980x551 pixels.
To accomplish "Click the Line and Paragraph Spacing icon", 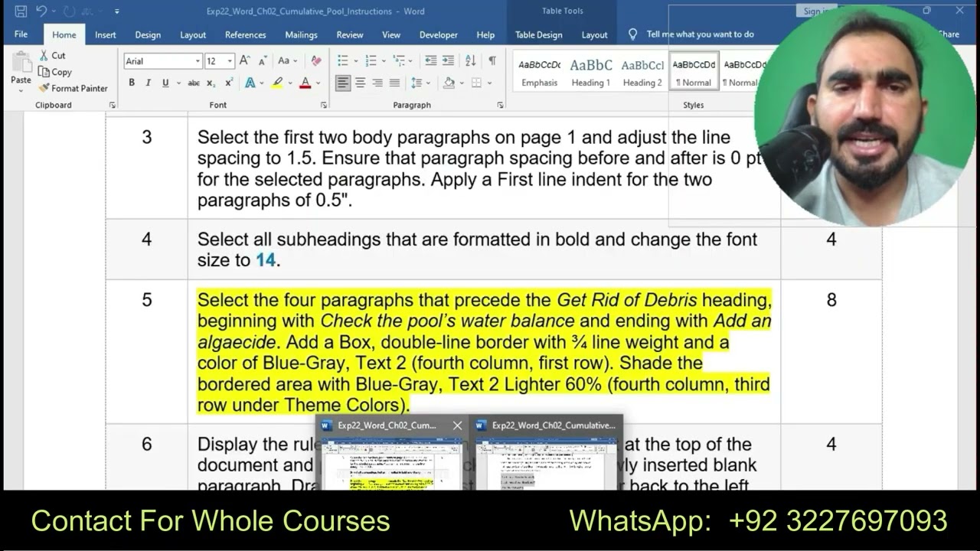I will click(x=416, y=83).
